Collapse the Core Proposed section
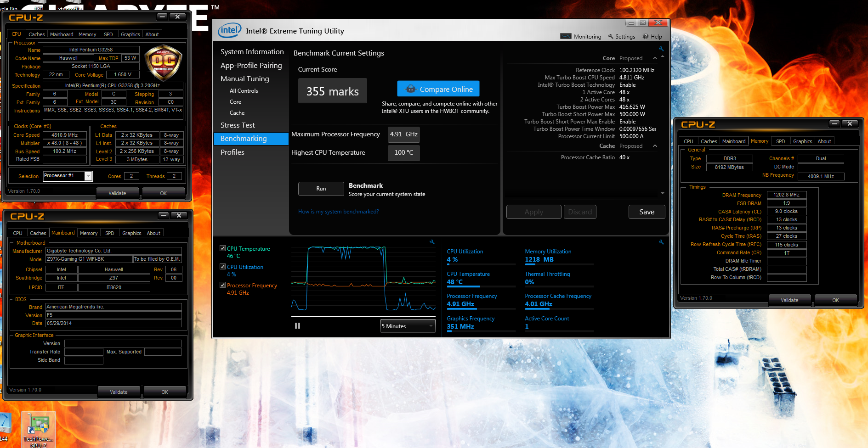Viewport: 868px width, 448px height. [x=655, y=58]
